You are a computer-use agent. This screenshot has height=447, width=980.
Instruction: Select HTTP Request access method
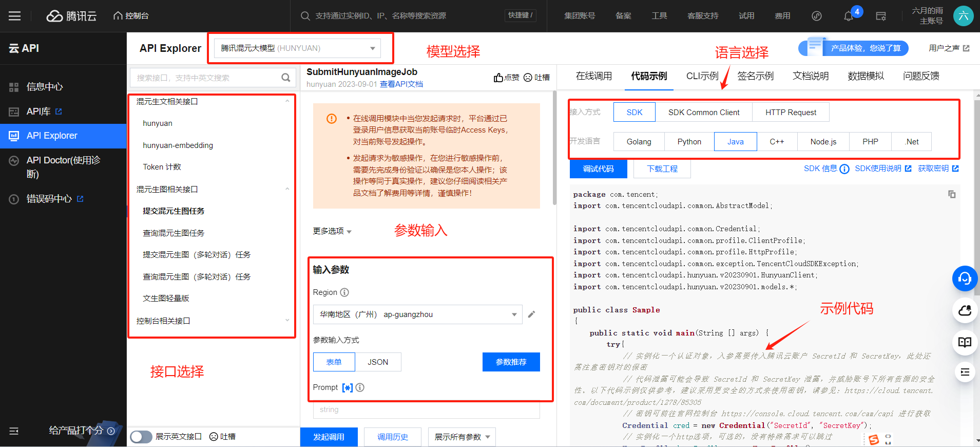point(791,112)
